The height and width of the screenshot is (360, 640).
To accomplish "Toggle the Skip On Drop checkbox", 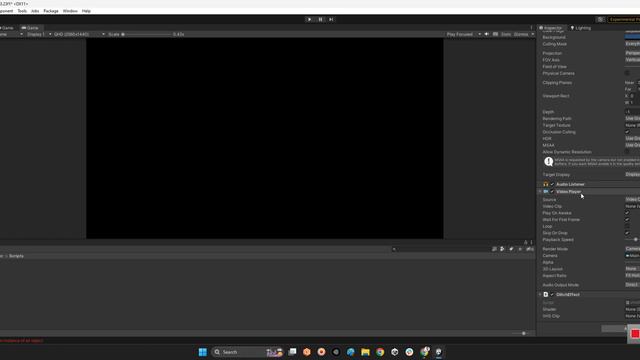I will click(x=627, y=233).
